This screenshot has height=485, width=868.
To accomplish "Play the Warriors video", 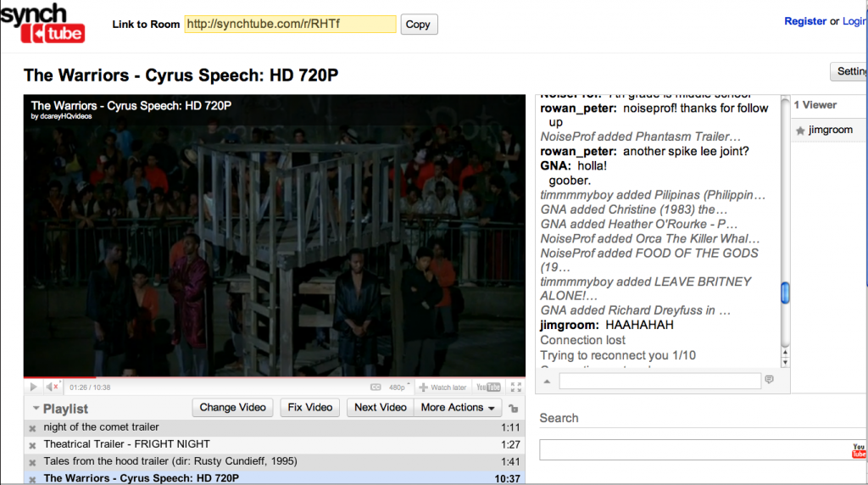I will 33,387.
